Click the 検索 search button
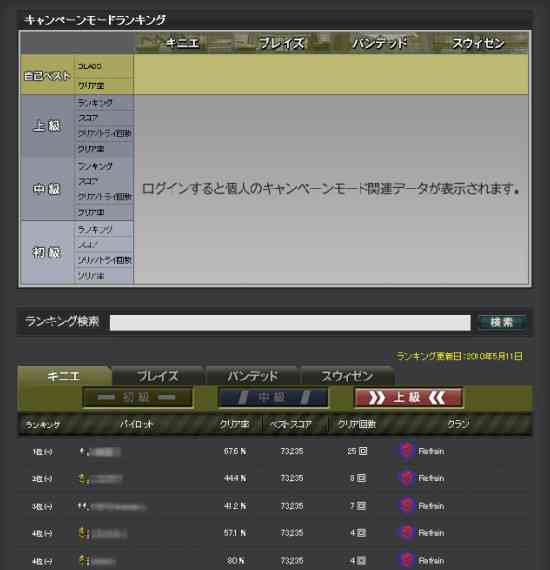Screen dimensions: 550x570 click(x=502, y=322)
